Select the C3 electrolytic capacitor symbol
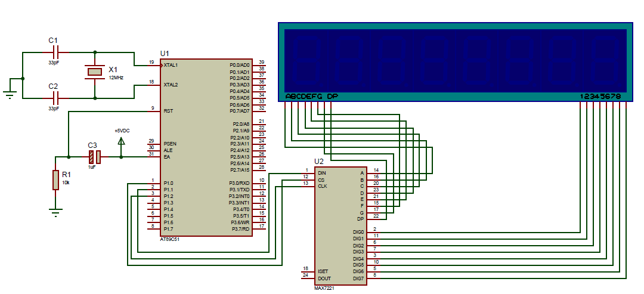Image resolution: width=644 pixels, height=294 pixels. pyautogui.click(x=95, y=157)
